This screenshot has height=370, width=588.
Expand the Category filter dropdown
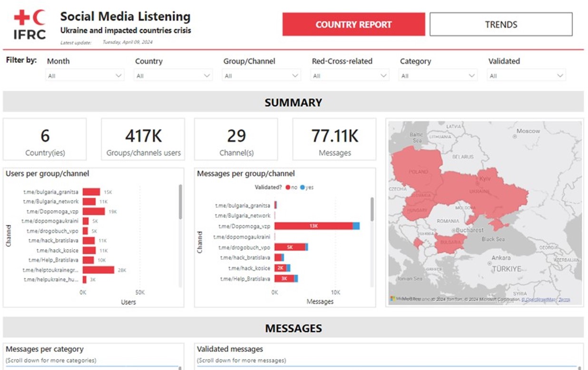(x=438, y=76)
